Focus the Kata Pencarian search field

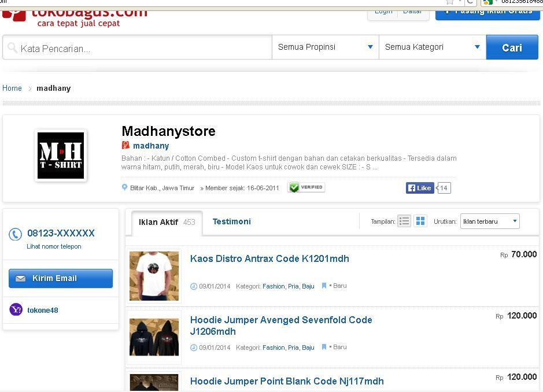coord(138,47)
